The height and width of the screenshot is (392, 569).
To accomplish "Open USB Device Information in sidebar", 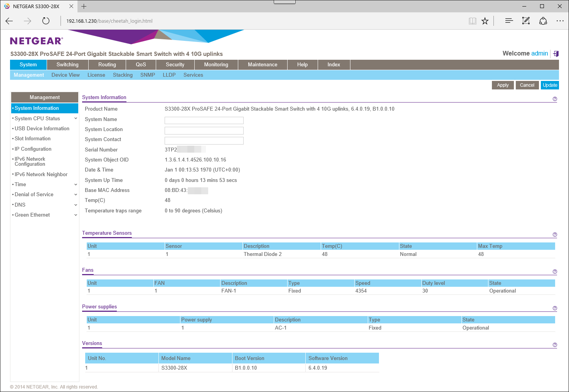I will (x=42, y=129).
